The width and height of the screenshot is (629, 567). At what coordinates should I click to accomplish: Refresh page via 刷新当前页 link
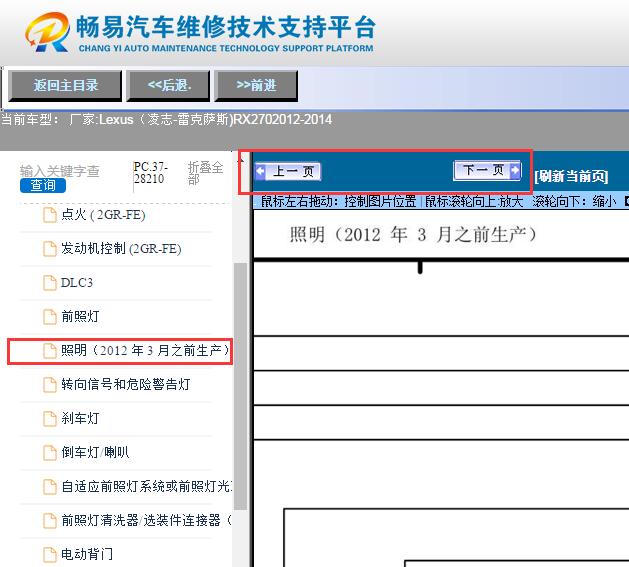pyautogui.click(x=571, y=176)
